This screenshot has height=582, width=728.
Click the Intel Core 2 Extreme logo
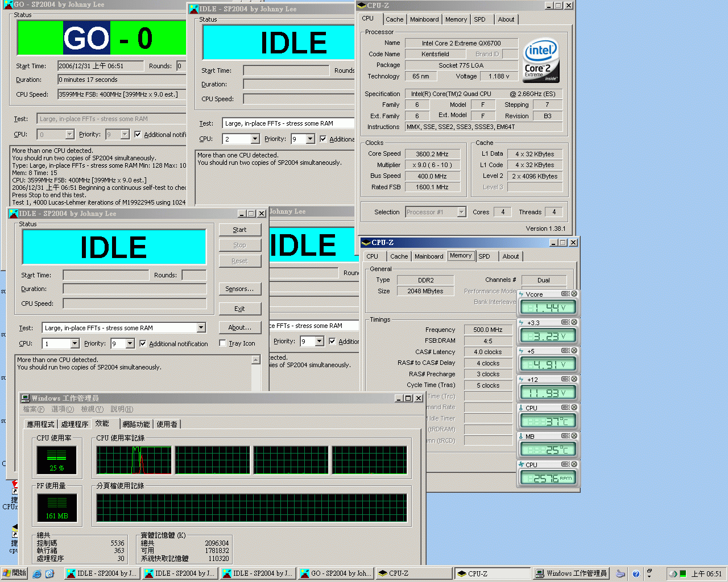point(541,60)
